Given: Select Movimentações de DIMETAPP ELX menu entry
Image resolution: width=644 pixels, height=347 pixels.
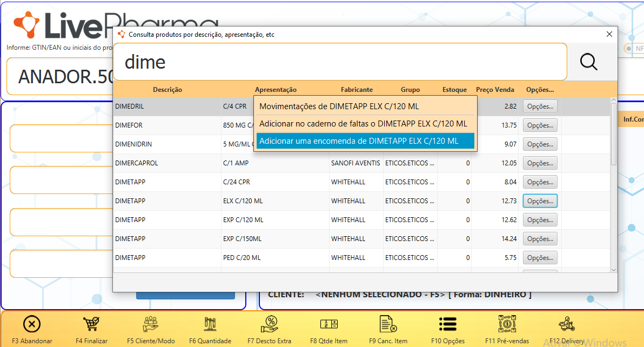Looking at the screenshot, I should (x=339, y=106).
